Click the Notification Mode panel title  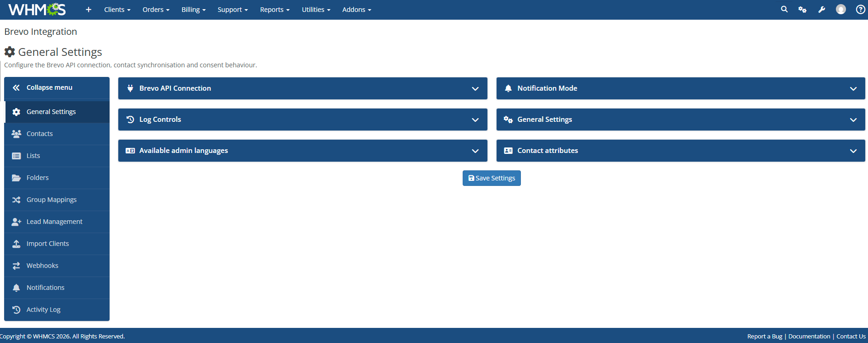pyautogui.click(x=547, y=88)
